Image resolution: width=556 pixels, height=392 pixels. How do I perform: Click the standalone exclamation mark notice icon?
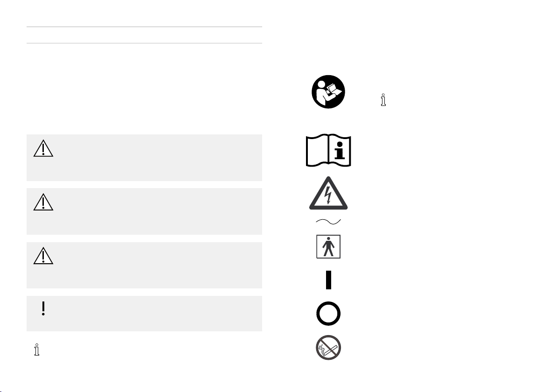click(43, 308)
